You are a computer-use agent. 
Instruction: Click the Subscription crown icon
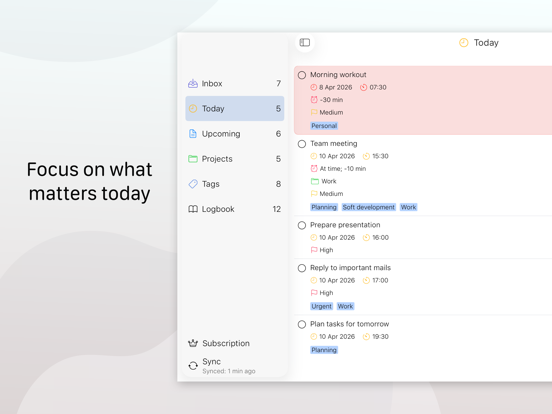pos(193,343)
